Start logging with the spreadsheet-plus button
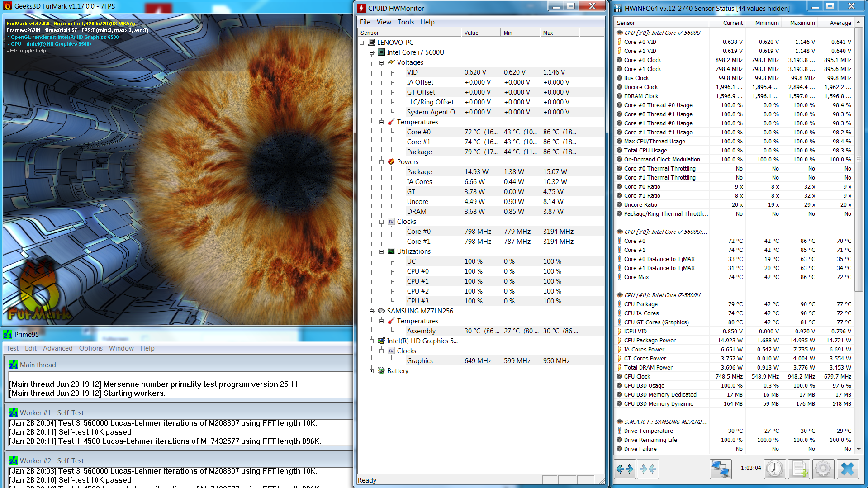The width and height of the screenshot is (868, 488). [x=799, y=469]
